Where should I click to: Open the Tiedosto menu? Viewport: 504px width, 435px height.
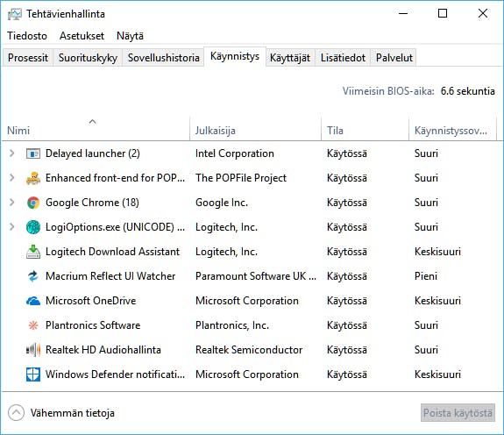pyautogui.click(x=27, y=36)
